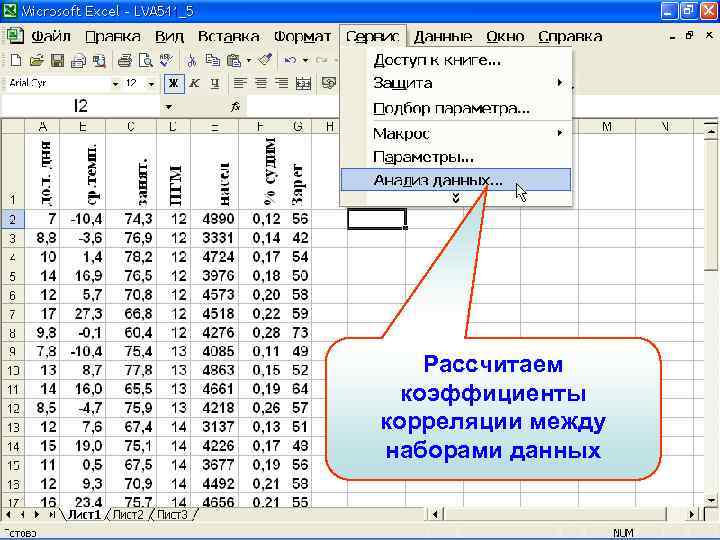Choose Анализ данных... menu item
The image size is (720, 540).
[456, 180]
